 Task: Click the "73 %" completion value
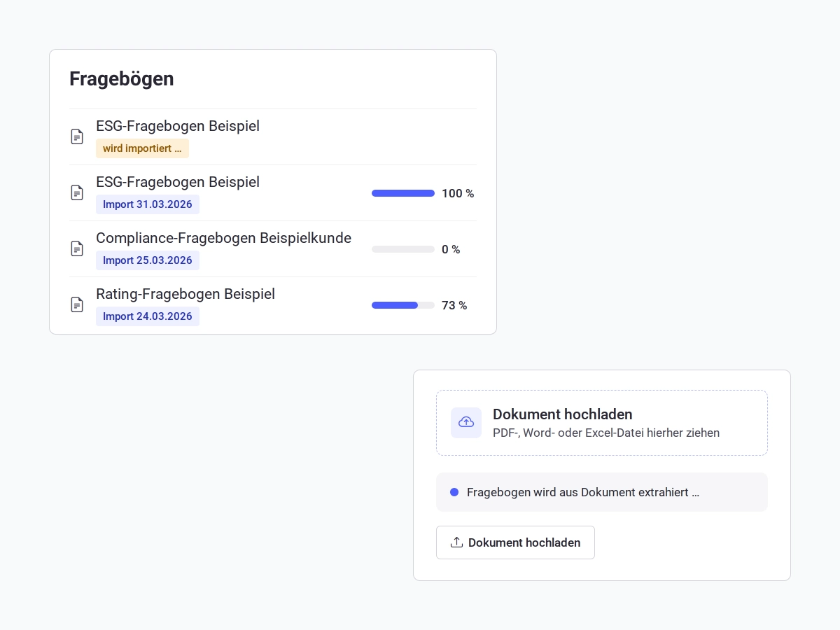[x=454, y=305]
